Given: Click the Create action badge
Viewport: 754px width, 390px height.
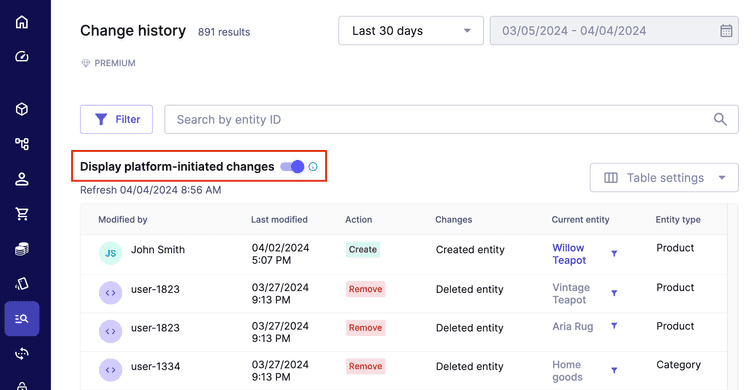Looking at the screenshot, I should coord(363,250).
